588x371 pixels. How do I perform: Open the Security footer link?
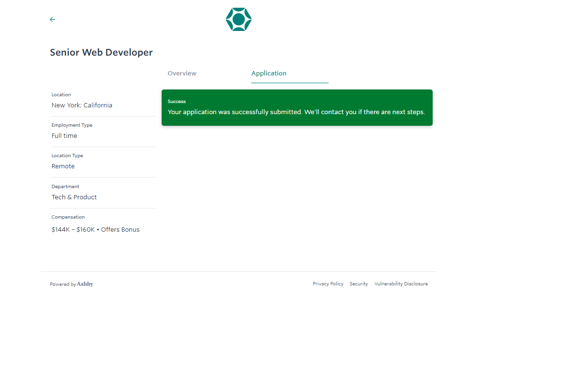[x=359, y=284]
